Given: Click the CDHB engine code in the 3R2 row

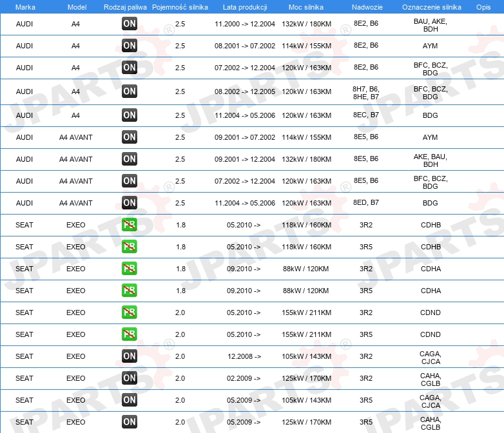Looking at the screenshot, I should pyautogui.click(x=431, y=225).
